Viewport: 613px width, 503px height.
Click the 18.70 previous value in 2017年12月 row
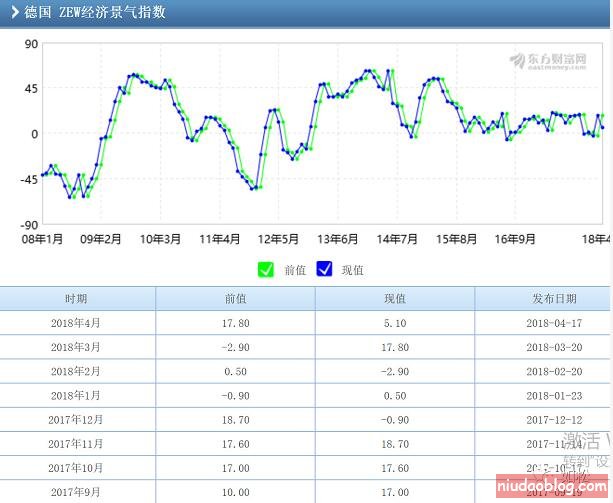pyautogui.click(x=235, y=420)
